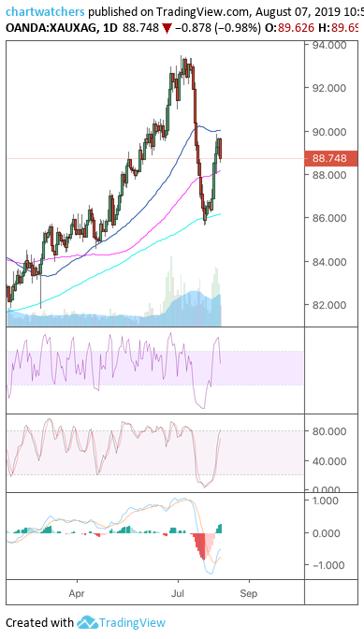Open the TradingView link in footer
The height and width of the screenshot is (639, 364).
click(133, 623)
